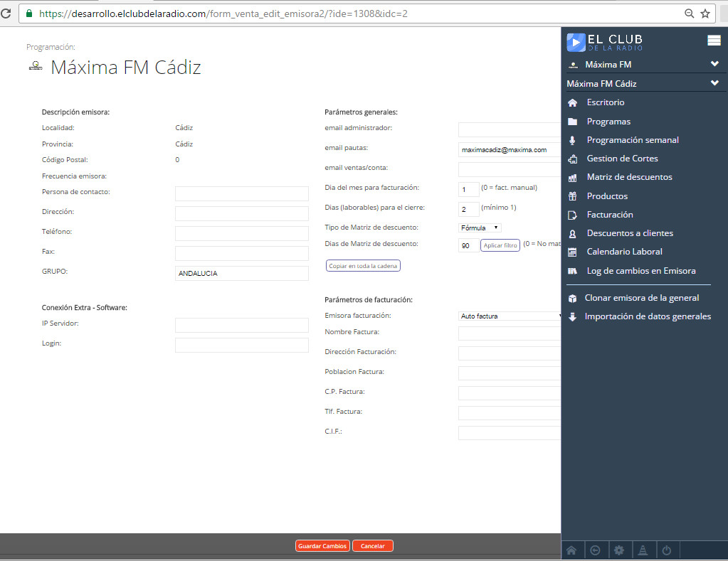This screenshot has width=728, height=561.
Task: Click the El Club de la Radio logo
Action: tap(604, 42)
